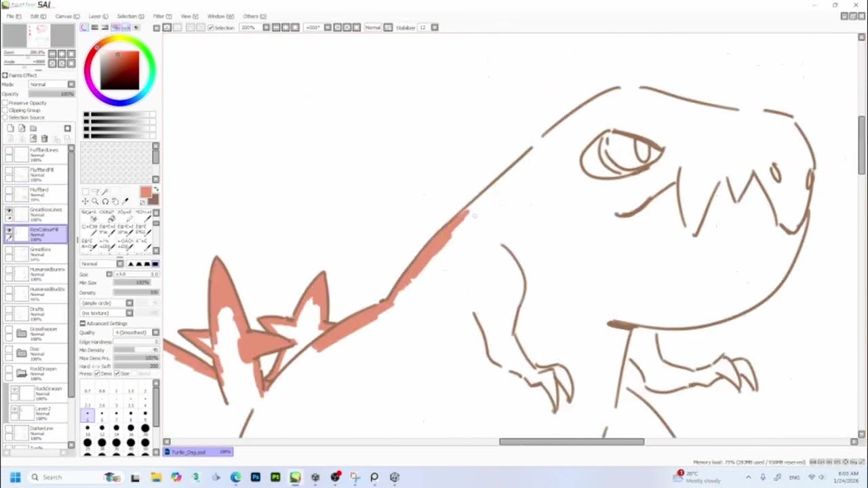Show the FluffbirdLines layer
This screenshot has height=488, width=868.
(x=9, y=150)
